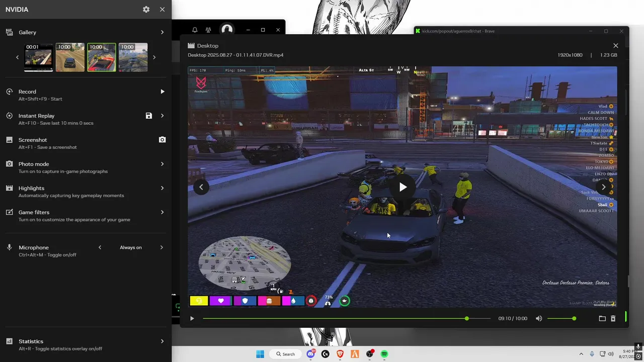Click the clip filename text
Image resolution: width=644 pixels, height=362 pixels.
point(235,55)
